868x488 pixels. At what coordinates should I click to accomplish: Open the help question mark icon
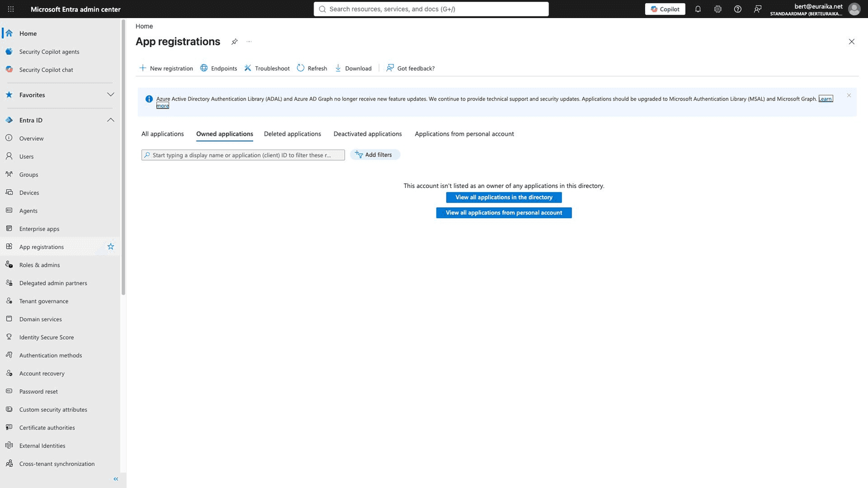pos(738,9)
